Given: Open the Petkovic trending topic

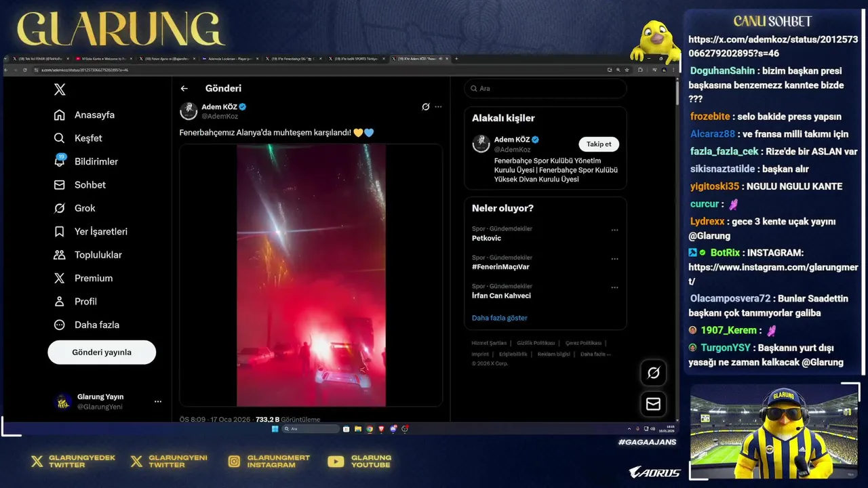Looking at the screenshot, I should tap(486, 239).
